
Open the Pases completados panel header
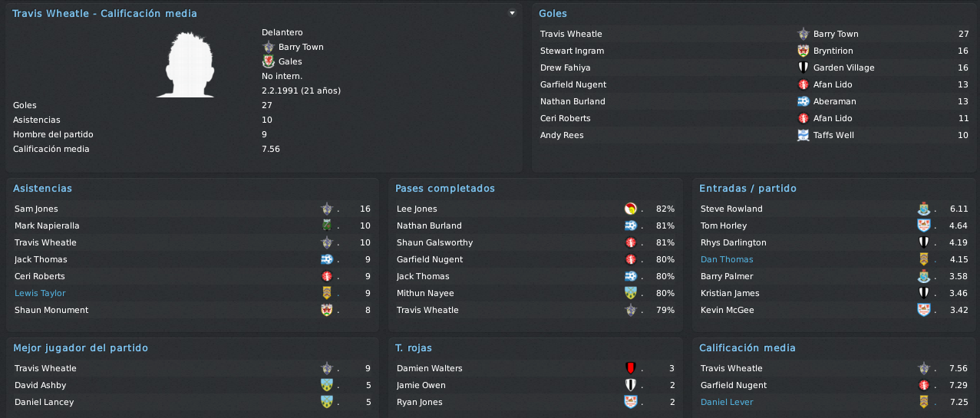[x=445, y=188]
